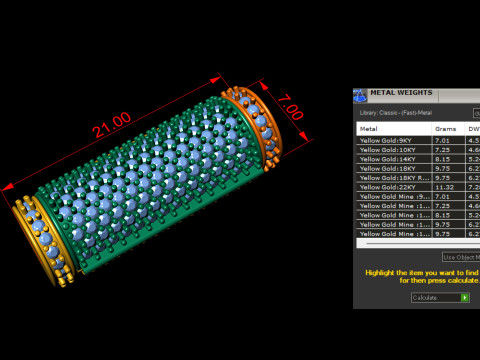Viewport: 480px width, 360px height.
Task: Click the Calculate button
Action: [440, 297]
